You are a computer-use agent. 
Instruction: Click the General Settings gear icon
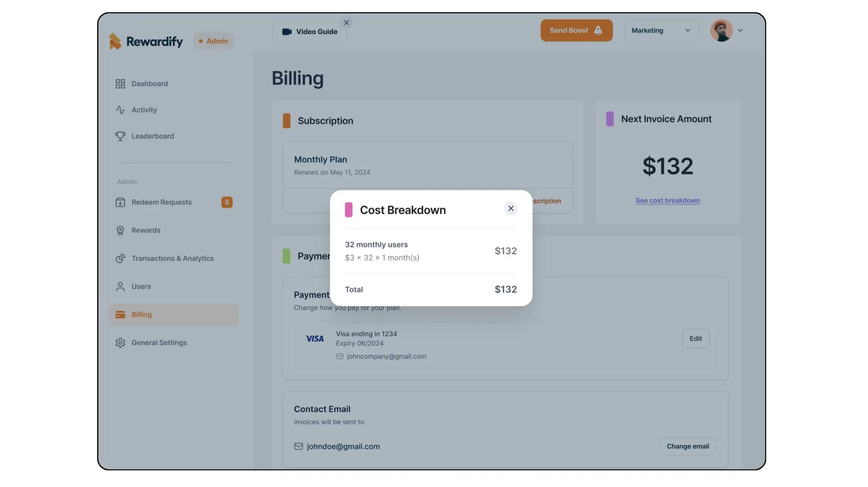pos(120,343)
